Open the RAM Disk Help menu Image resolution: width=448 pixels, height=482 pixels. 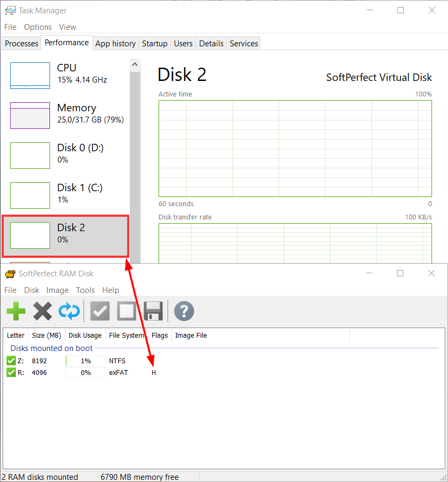pyautogui.click(x=111, y=290)
